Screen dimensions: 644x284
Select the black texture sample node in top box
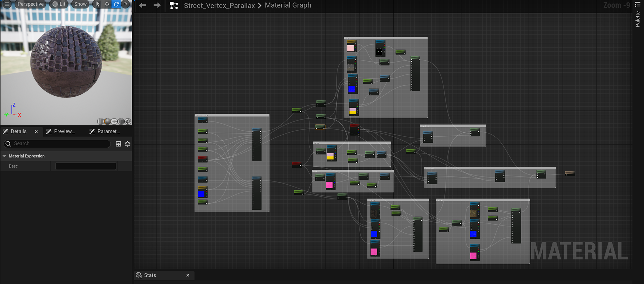tap(380, 48)
